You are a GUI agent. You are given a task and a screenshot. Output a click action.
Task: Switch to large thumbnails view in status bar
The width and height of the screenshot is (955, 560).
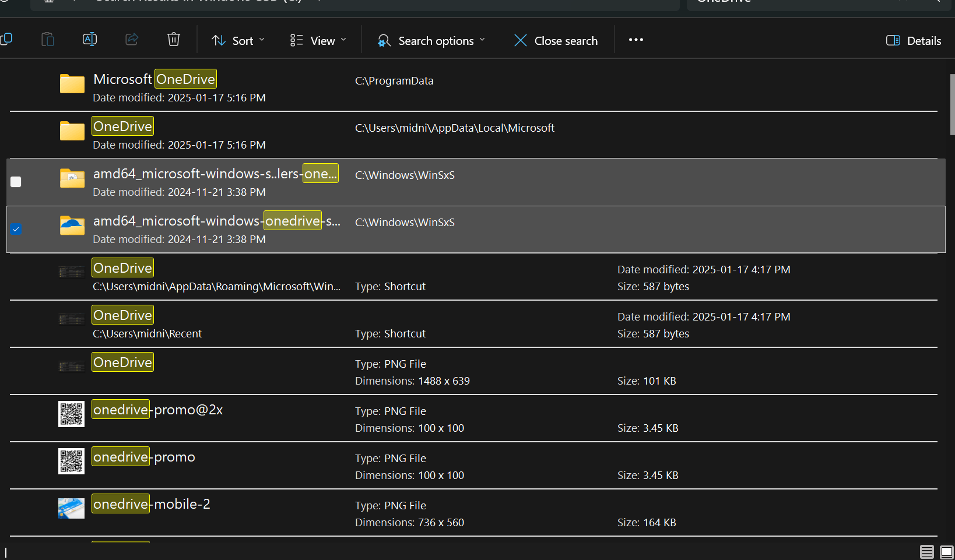946,551
